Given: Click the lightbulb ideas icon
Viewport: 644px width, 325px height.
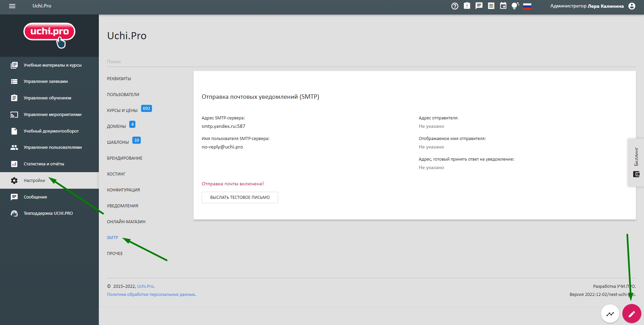Looking at the screenshot, I should tap(515, 6).
